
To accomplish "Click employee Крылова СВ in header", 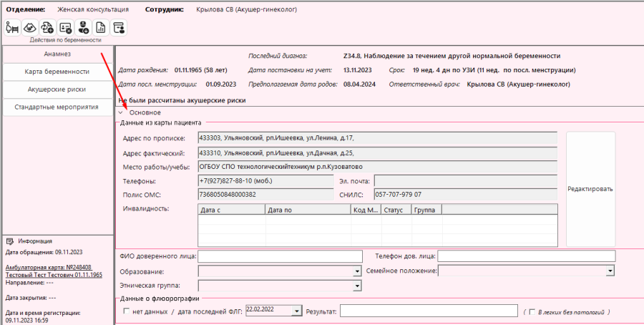I will 246,9.
